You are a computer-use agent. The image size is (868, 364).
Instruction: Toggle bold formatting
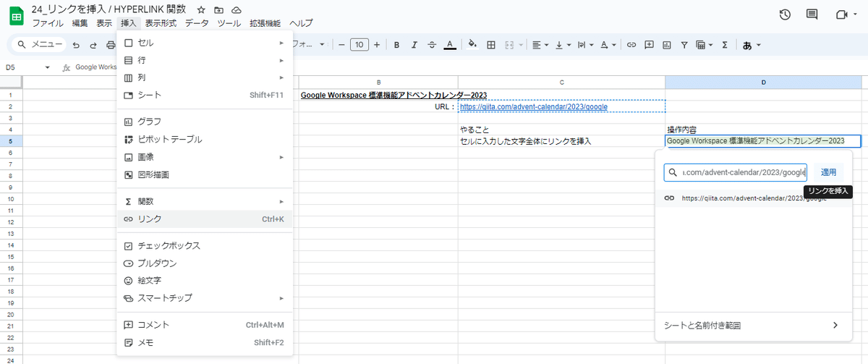pyautogui.click(x=396, y=45)
